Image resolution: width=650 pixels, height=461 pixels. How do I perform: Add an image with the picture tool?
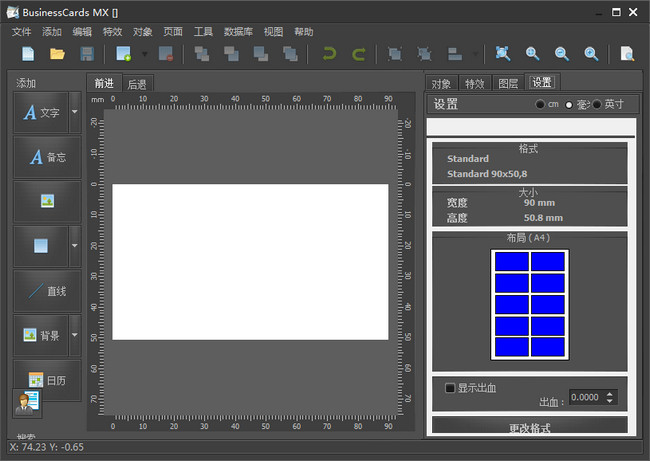(x=47, y=200)
